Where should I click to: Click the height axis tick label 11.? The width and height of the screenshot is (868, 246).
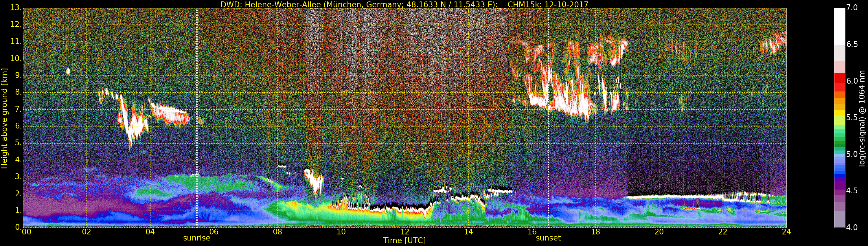(16, 42)
